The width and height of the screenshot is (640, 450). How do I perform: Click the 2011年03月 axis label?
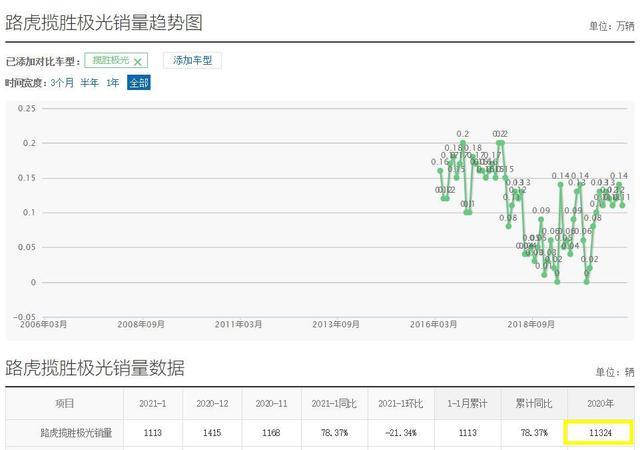(238, 324)
